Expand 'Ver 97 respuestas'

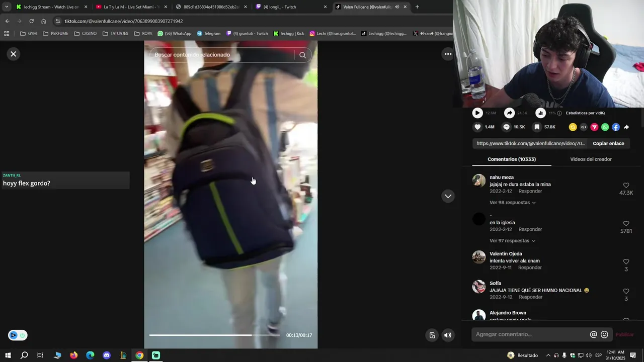(x=512, y=241)
